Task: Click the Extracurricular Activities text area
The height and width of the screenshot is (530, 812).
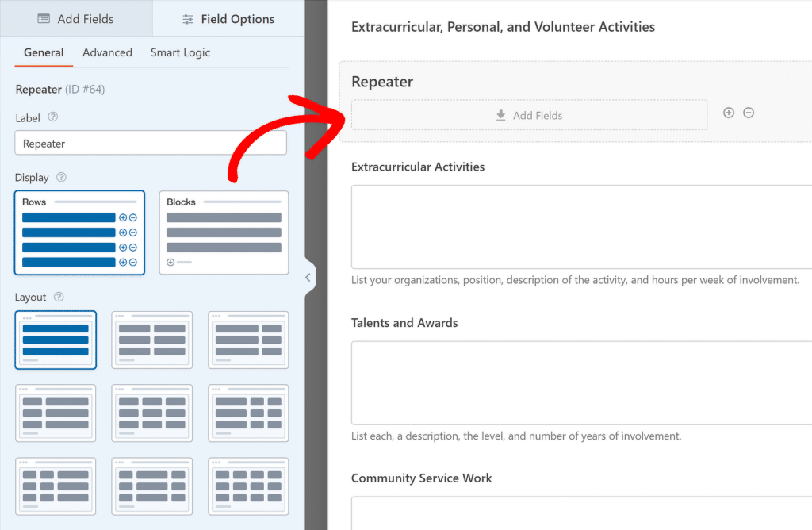Action: click(580, 226)
